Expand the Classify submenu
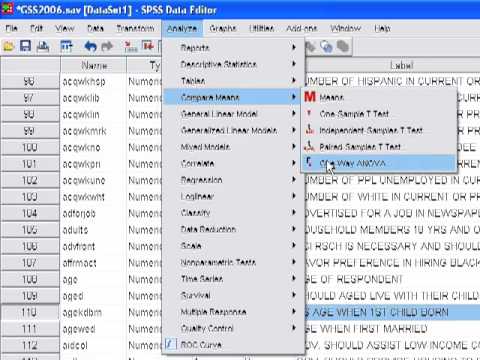The height and width of the screenshot is (360, 480). [x=233, y=213]
